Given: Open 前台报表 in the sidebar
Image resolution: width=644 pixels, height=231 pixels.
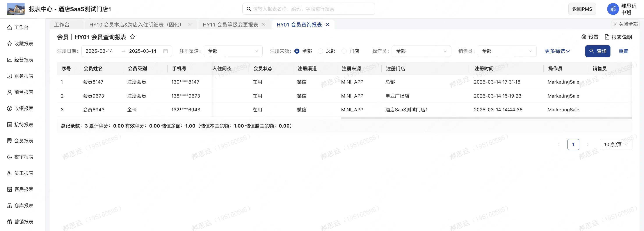Looking at the screenshot, I should [20, 92].
